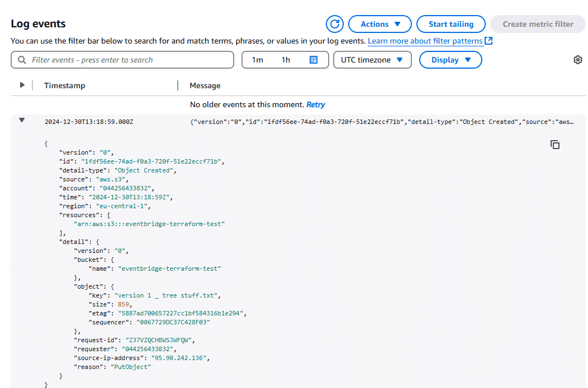Open the log view settings gear
The image size is (588, 388).
(x=577, y=60)
